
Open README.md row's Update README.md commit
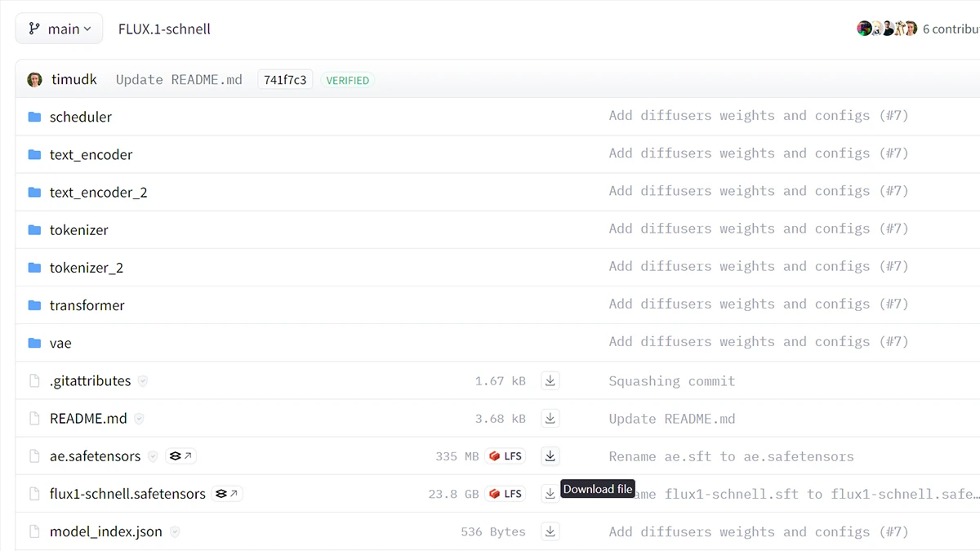(x=672, y=419)
